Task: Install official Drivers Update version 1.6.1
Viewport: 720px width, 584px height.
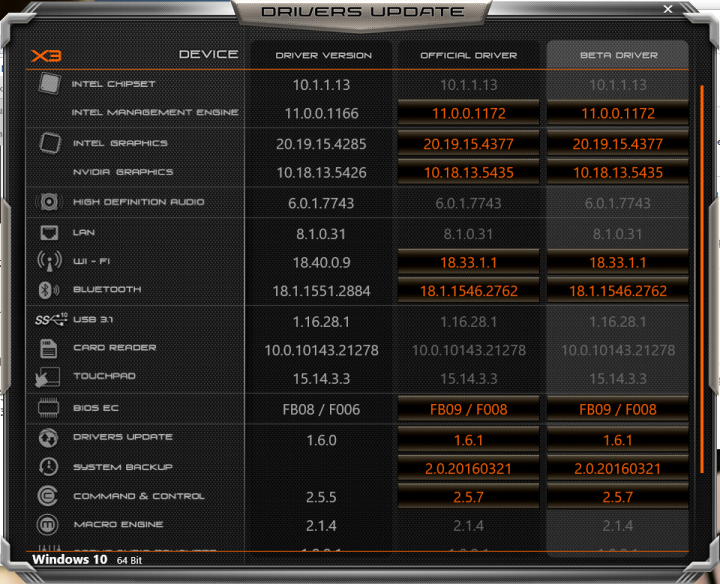Action: click(x=468, y=440)
